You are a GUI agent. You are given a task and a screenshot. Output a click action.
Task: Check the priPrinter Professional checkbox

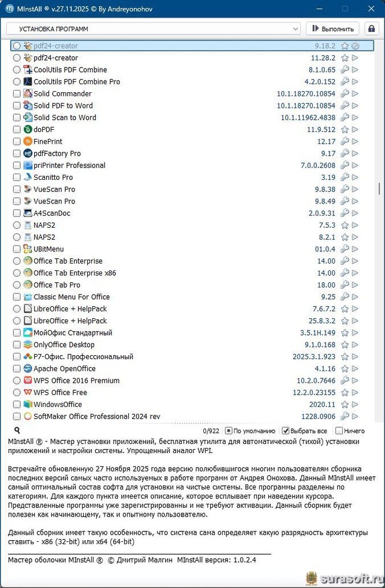[17, 165]
